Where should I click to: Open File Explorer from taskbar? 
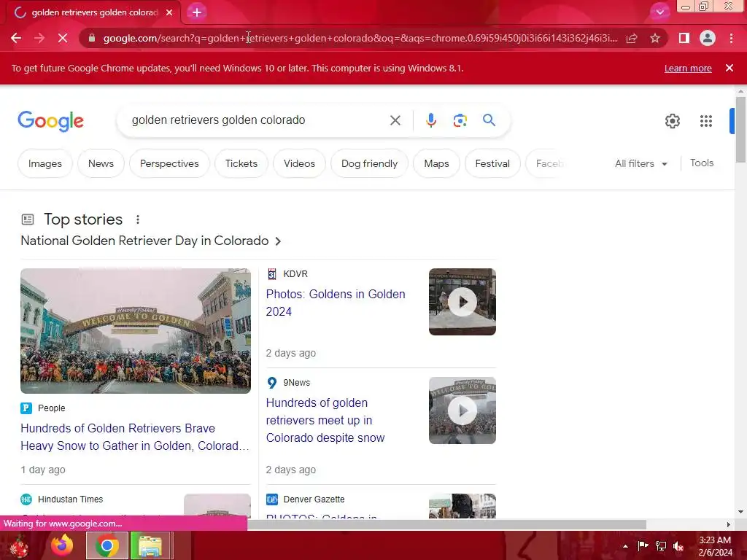point(150,545)
